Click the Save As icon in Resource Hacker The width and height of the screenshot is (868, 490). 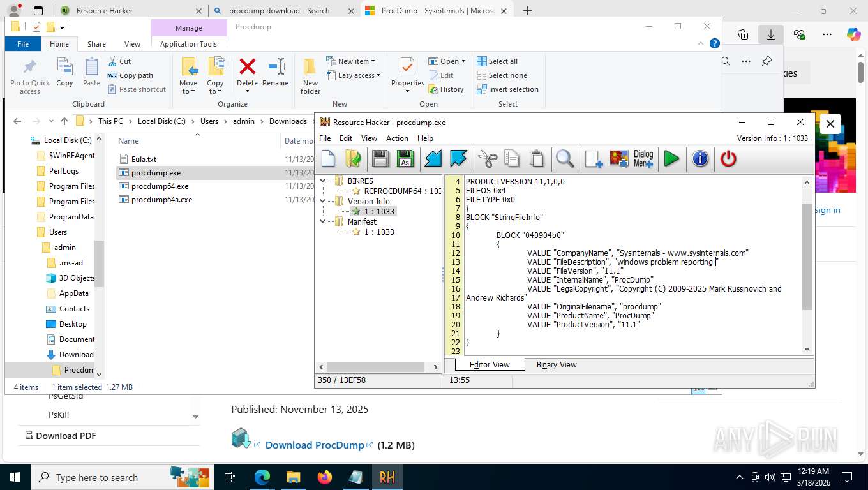tap(405, 158)
